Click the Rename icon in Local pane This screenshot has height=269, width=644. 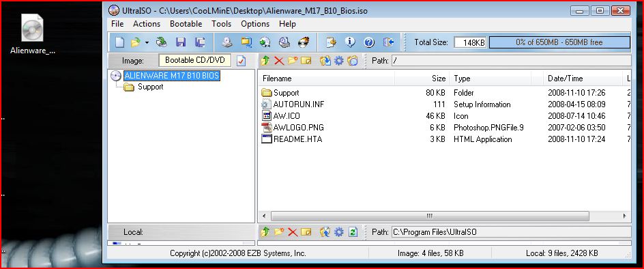point(306,232)
